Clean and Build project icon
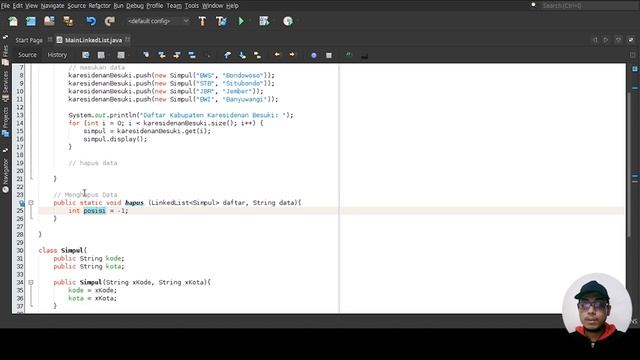This screenshot has width=640, height=360. (x=221, y=21)
